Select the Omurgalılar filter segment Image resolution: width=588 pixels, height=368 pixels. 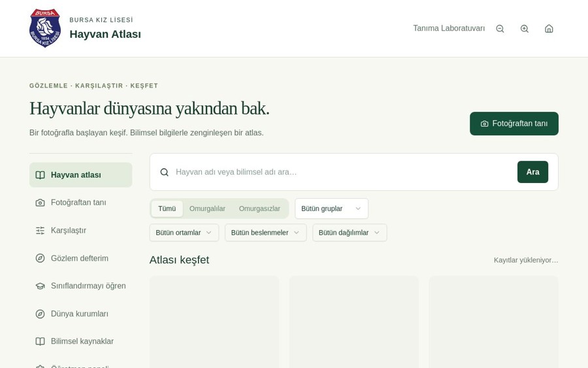tap(207, 209)
